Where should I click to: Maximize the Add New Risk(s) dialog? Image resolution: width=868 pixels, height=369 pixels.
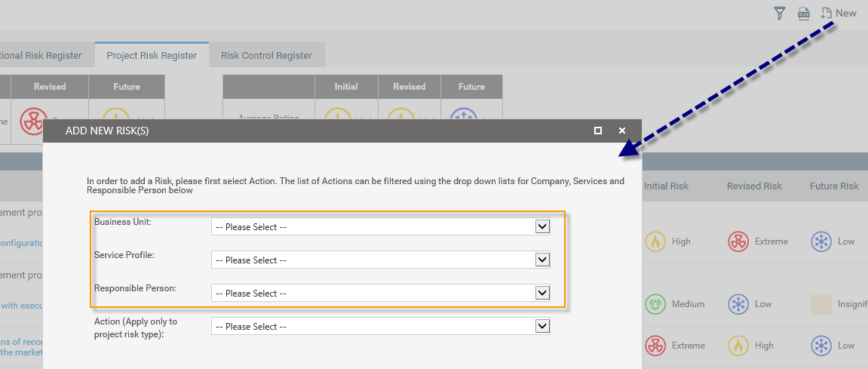(x=598, y=131)
